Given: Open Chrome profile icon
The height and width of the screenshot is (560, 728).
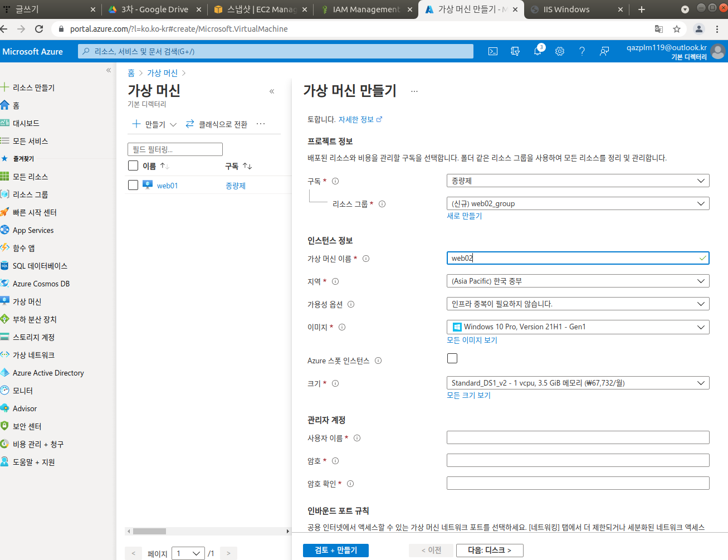Looking at the screenshot, I should pos(699,29).
